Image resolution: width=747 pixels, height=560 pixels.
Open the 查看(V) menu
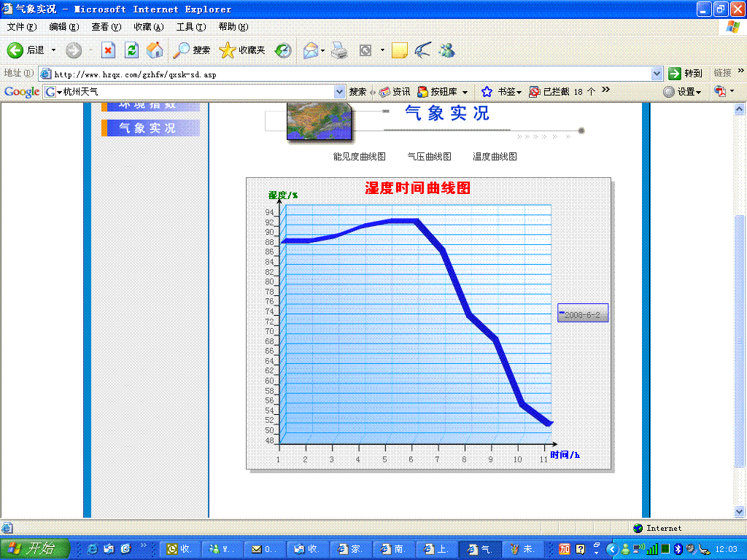[x=106, y=27]
